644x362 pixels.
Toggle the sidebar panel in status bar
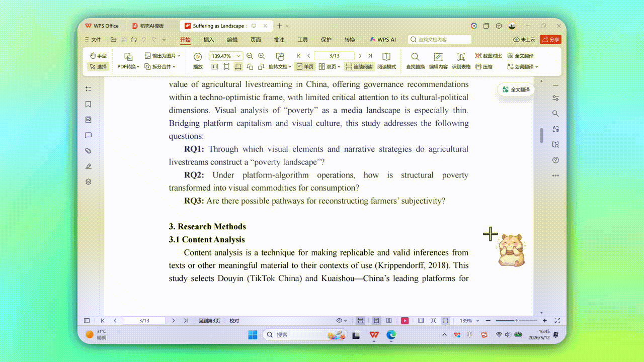(x=87, y=321)
